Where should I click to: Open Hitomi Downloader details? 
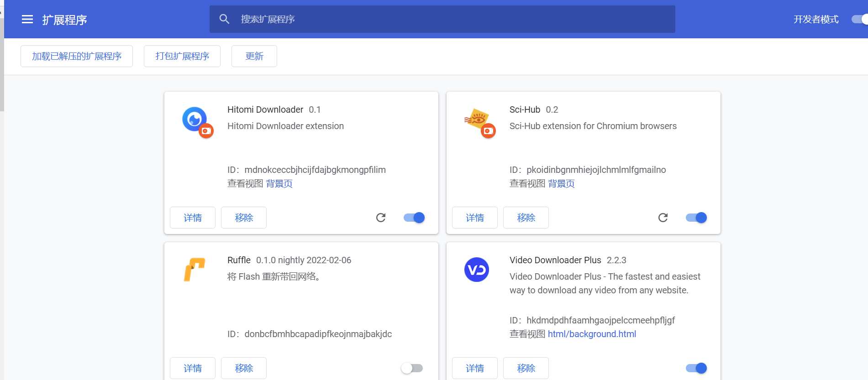[x=193, y=218]
